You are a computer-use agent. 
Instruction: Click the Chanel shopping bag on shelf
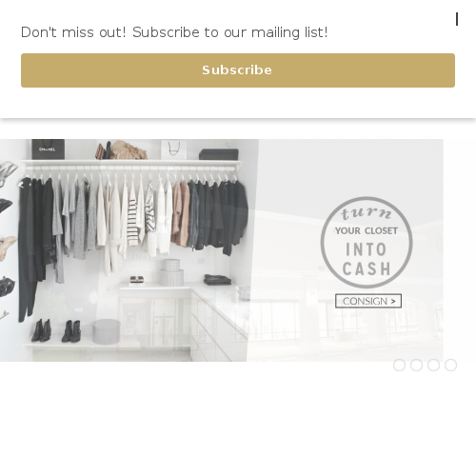(x=48, y=149)
